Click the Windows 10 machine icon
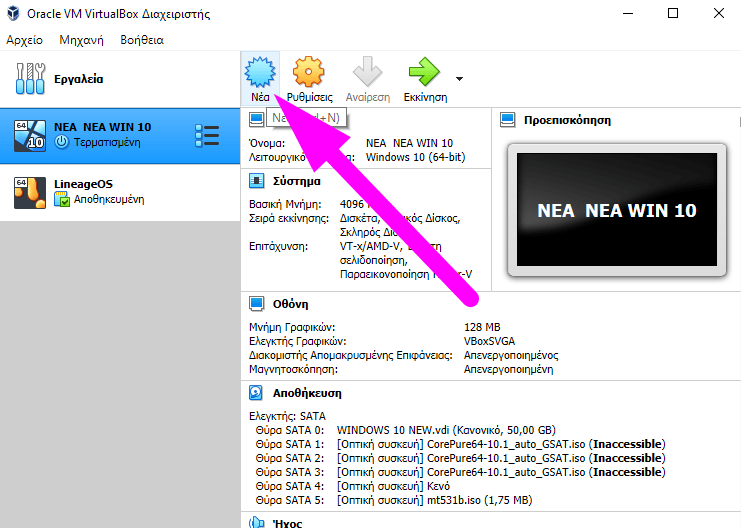 pos(30,136)
